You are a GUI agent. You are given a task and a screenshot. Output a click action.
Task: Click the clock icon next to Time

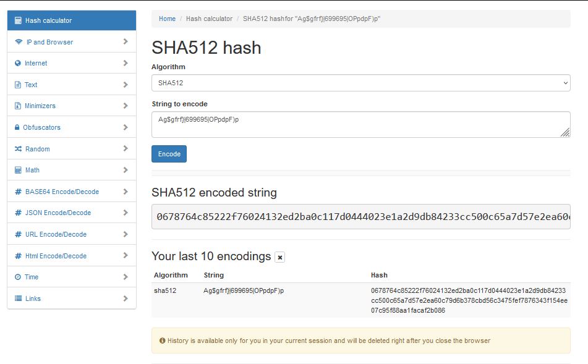click(18, 277)
